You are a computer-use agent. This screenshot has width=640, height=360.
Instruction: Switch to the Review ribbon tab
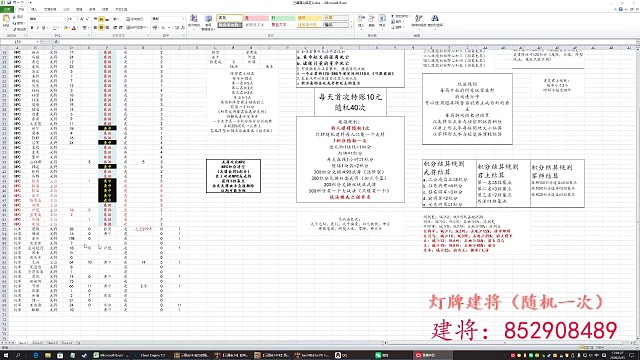tap(92, 9)
